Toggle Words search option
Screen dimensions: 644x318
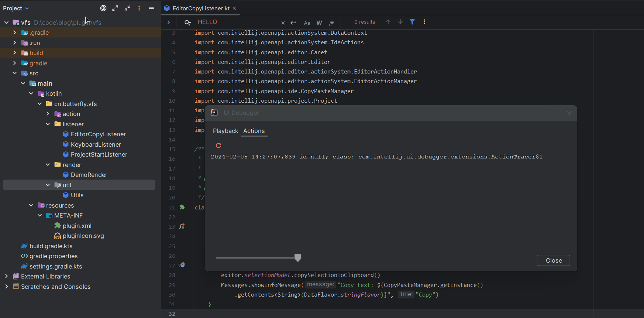[319, 23]
